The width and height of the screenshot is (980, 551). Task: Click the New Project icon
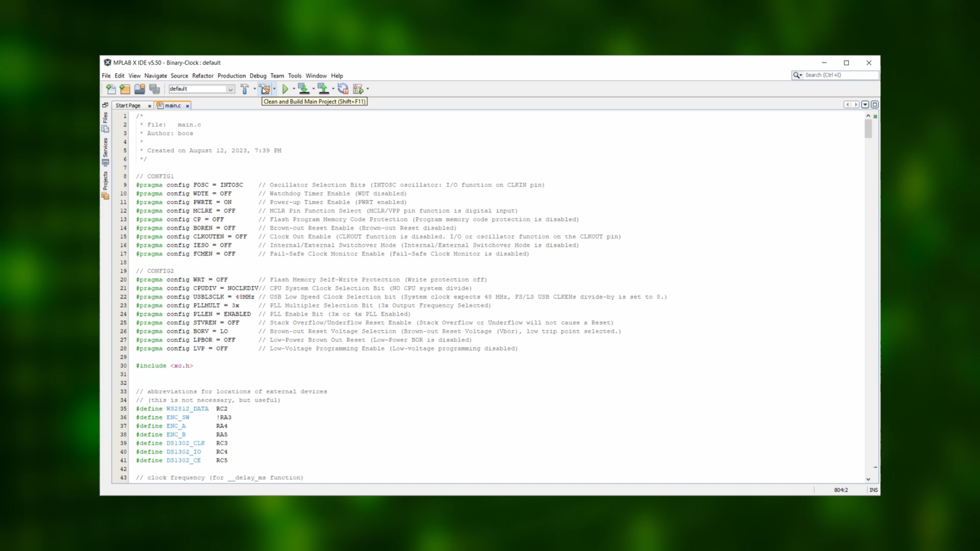coord(125,89)
